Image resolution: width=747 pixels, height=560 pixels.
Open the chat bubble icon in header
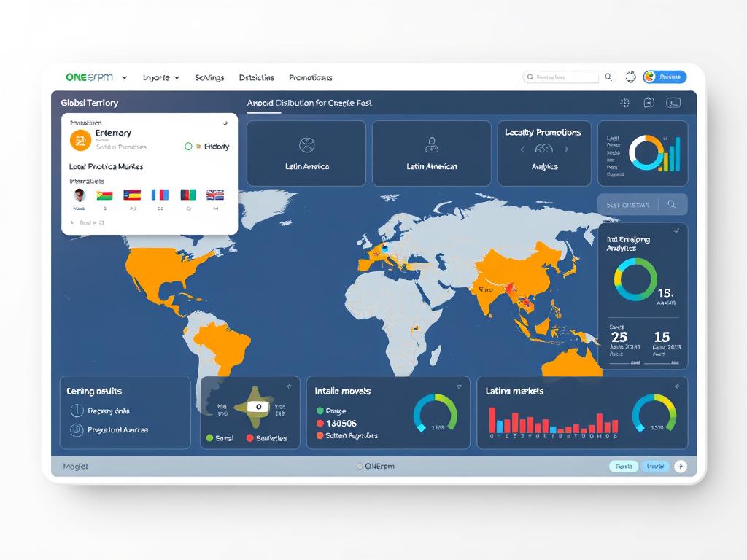(x=673, y=103)
